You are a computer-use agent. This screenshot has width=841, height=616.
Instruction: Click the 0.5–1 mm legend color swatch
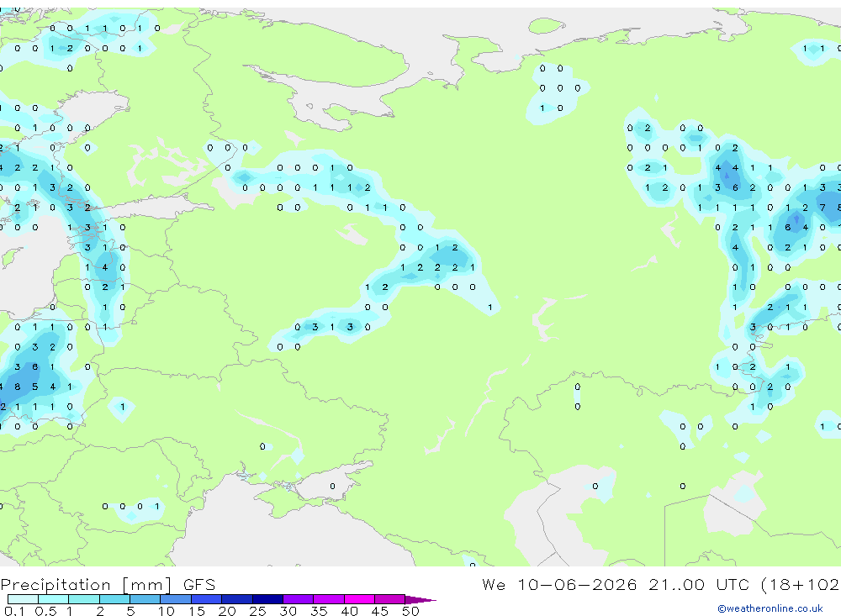click(54, 599)
